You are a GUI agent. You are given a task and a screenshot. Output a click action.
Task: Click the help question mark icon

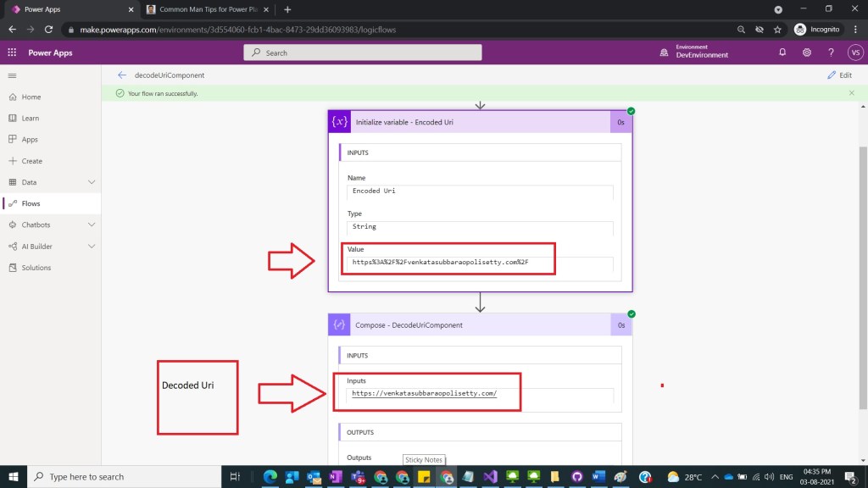click(x=831, y=53)
